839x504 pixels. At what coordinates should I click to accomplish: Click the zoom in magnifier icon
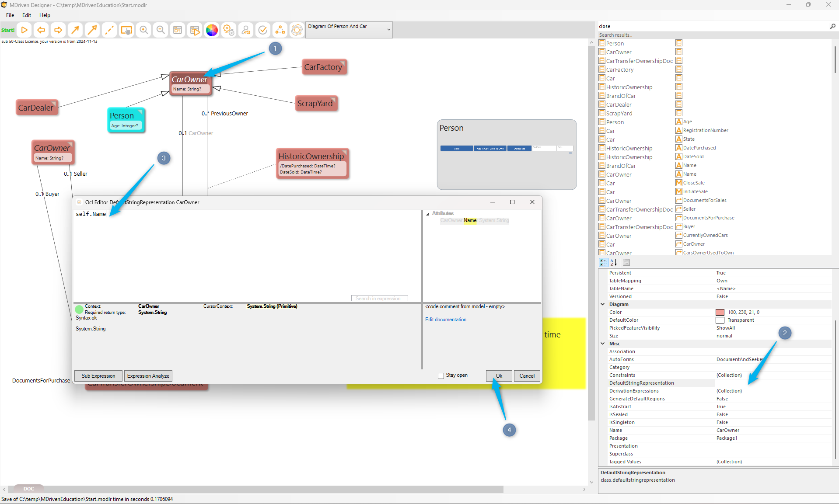click(143, 30)
